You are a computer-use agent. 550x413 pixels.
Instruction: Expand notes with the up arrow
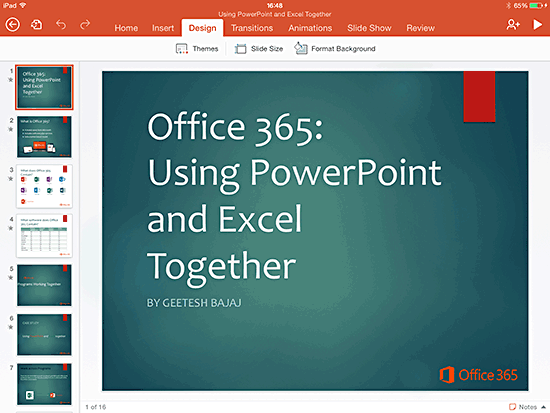point(543,407)
